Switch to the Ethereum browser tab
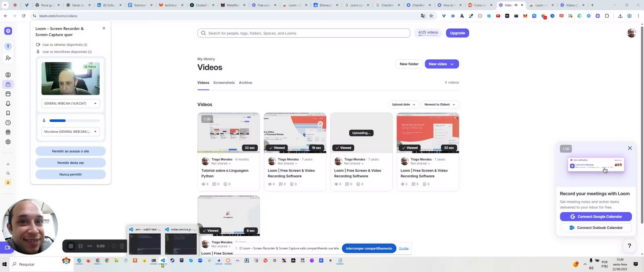This screenshot has height=272, width=644. tap(326, 5)
